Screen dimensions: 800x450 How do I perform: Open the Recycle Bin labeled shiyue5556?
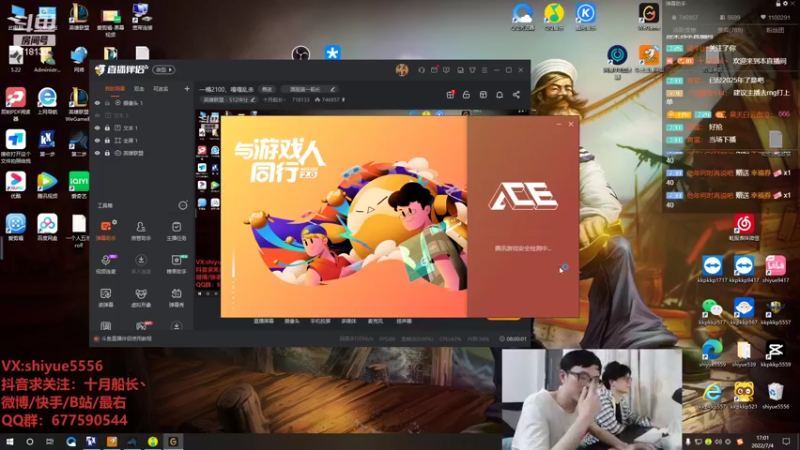(776, 396)
